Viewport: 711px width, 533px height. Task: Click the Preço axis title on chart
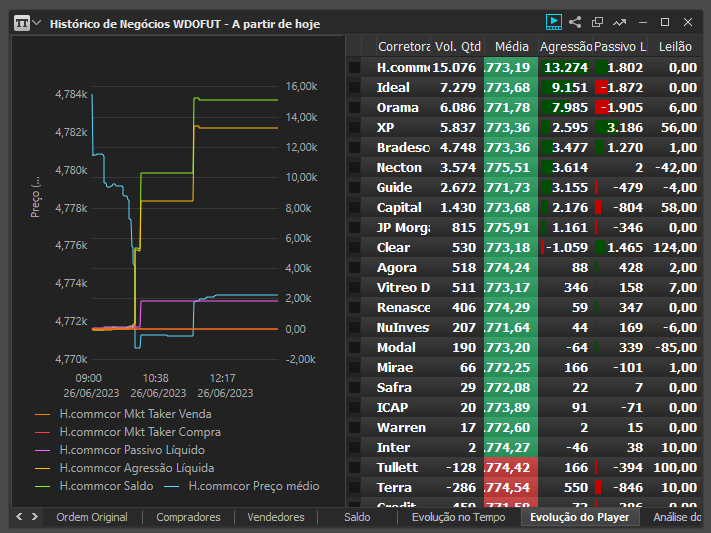coord(35,197)
